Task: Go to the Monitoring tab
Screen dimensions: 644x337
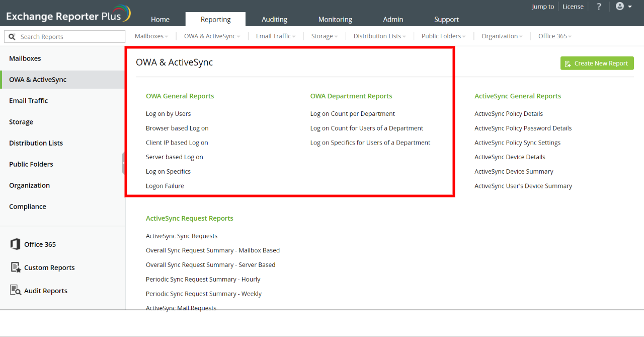Action: (x=335, y=19)
